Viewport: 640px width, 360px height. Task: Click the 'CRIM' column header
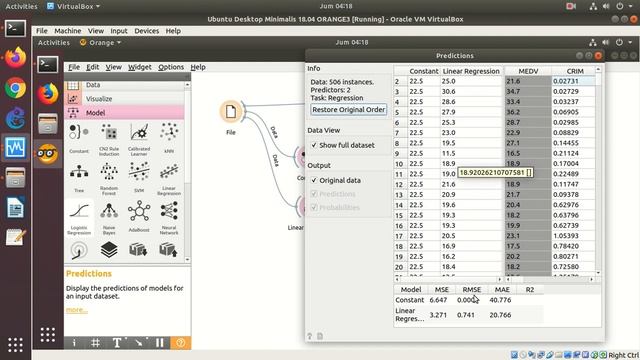pos(575,71)
